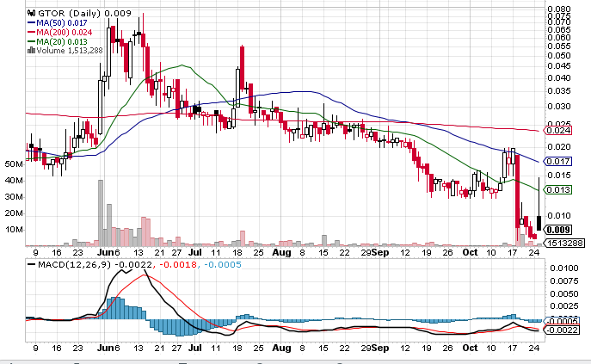Click the volume bars icon in legend
Screen dimensions: 591x364
[x=31, y=50]
